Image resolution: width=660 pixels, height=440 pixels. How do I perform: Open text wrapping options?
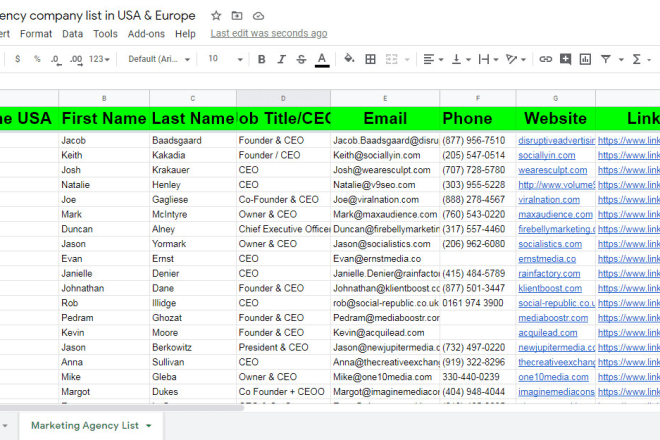[x=488, y=59]
